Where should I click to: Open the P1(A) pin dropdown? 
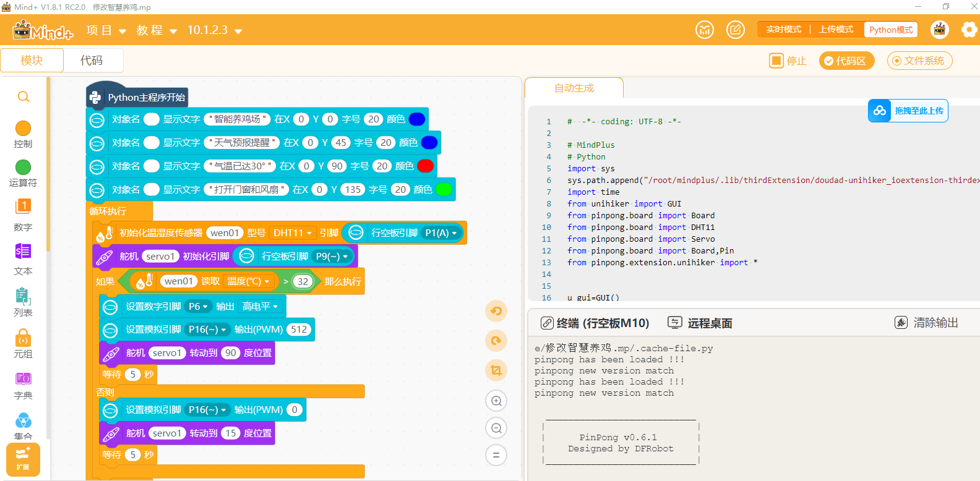point(441,232)
